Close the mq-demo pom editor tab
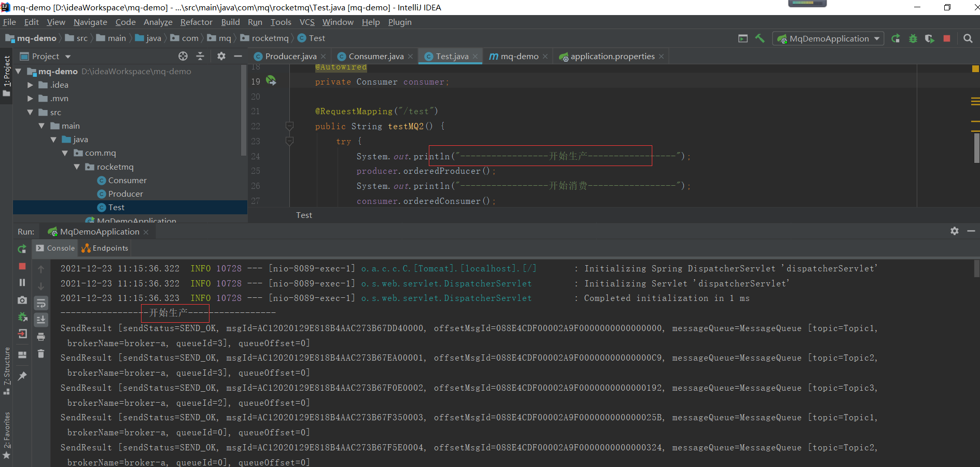Screen dimensions: 980x467 [x=545, y=57]
